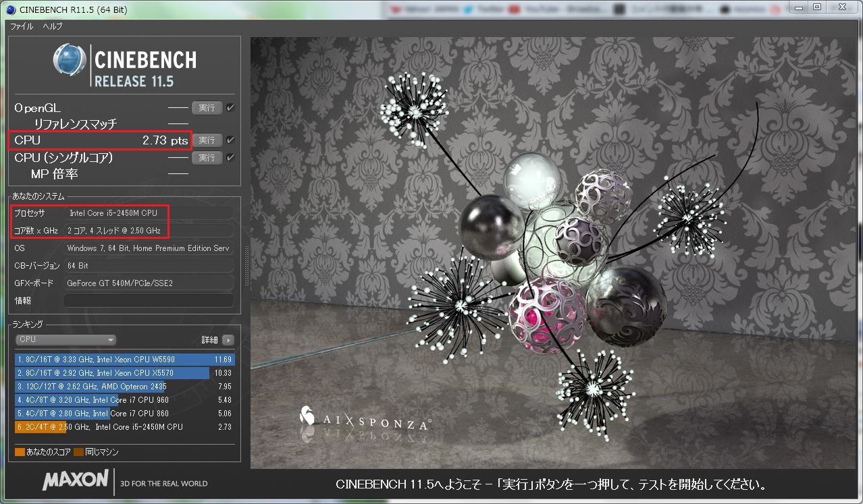Minimize the CINEBENCH window
This screenshot has width=863, height=504.
(x=800, y=7)
